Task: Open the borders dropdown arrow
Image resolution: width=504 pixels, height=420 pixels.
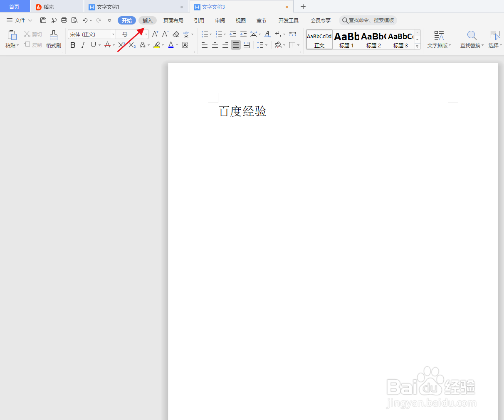Action: 299,45
